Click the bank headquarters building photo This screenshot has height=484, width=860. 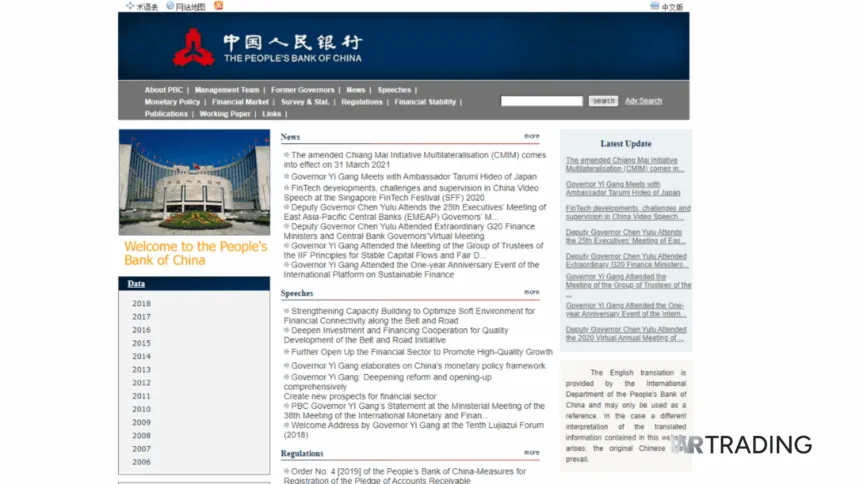194,182
